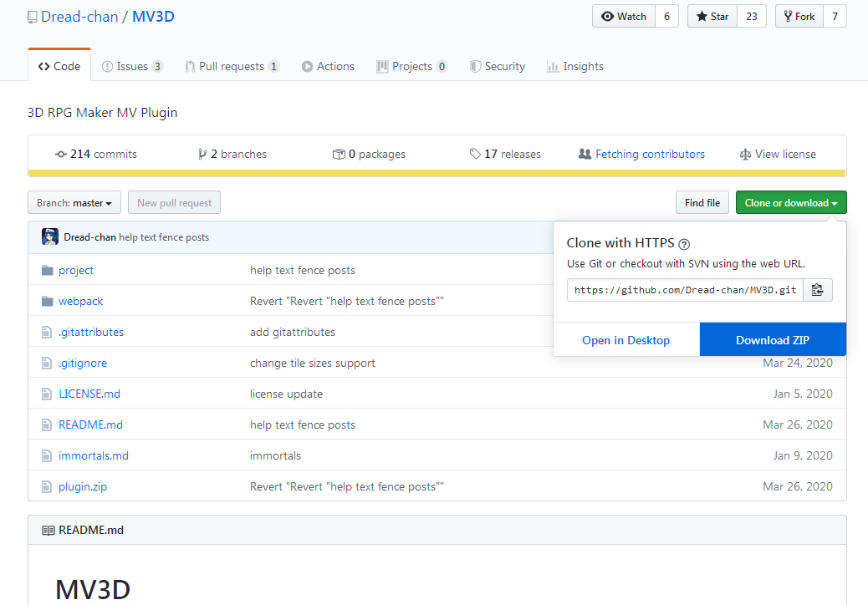
Task: Click the Issues exclamation icon
Action: (107, 66)
